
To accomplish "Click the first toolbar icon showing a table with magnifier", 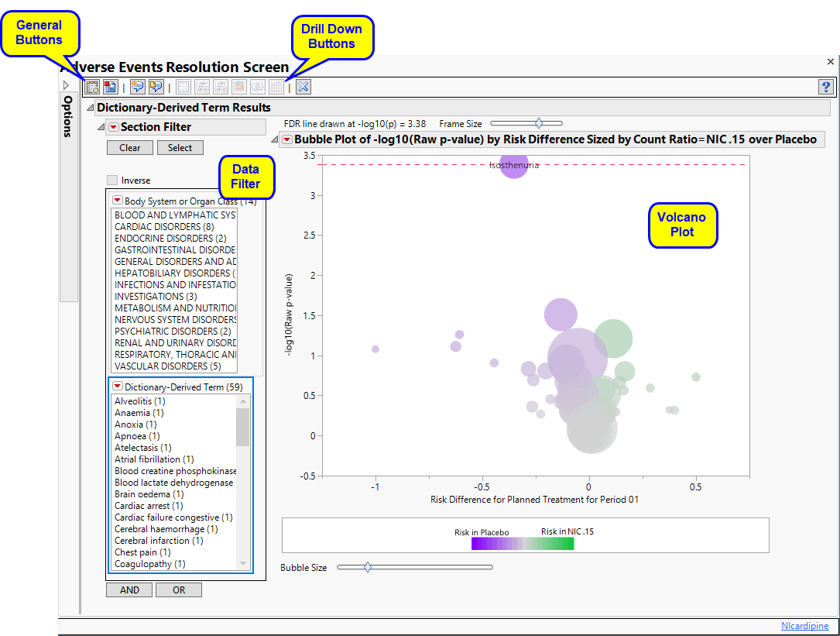I will tap(93, 87).
